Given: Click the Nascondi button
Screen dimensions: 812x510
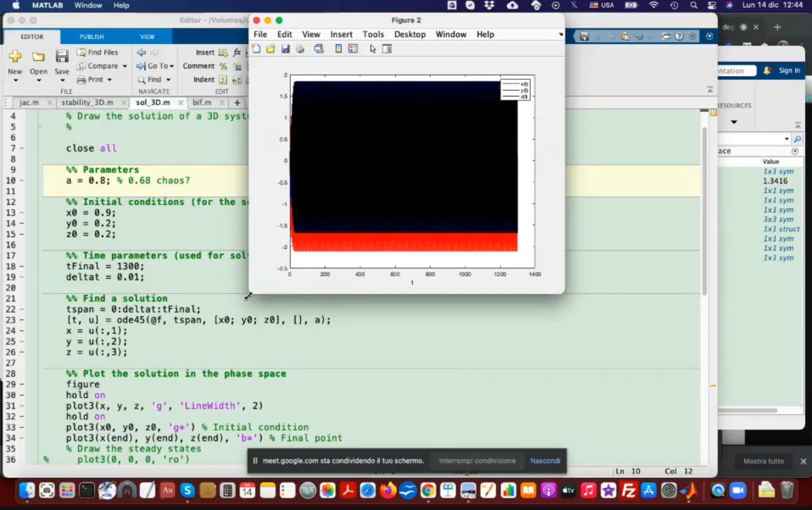Looking at the screenshot, I should [545, 461].
